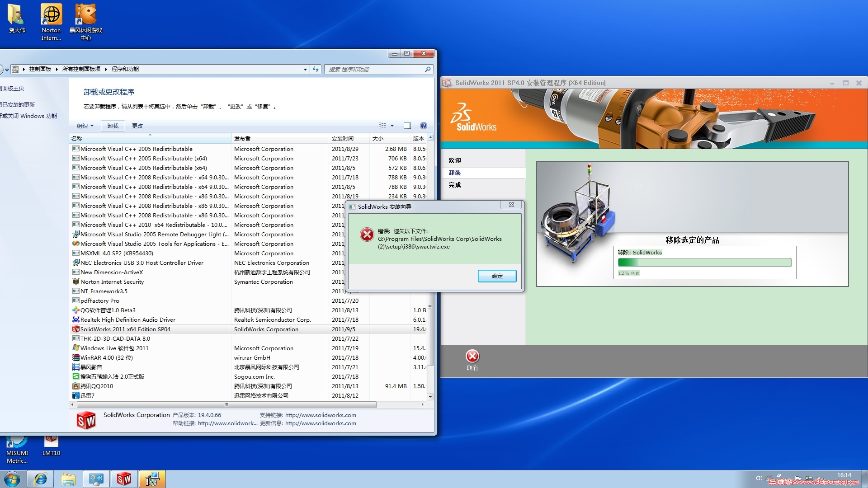The height and width of the screenshot is (488, 868).
Task: Click the red cancel (取消) icon
Action: [x=472, y=357]
